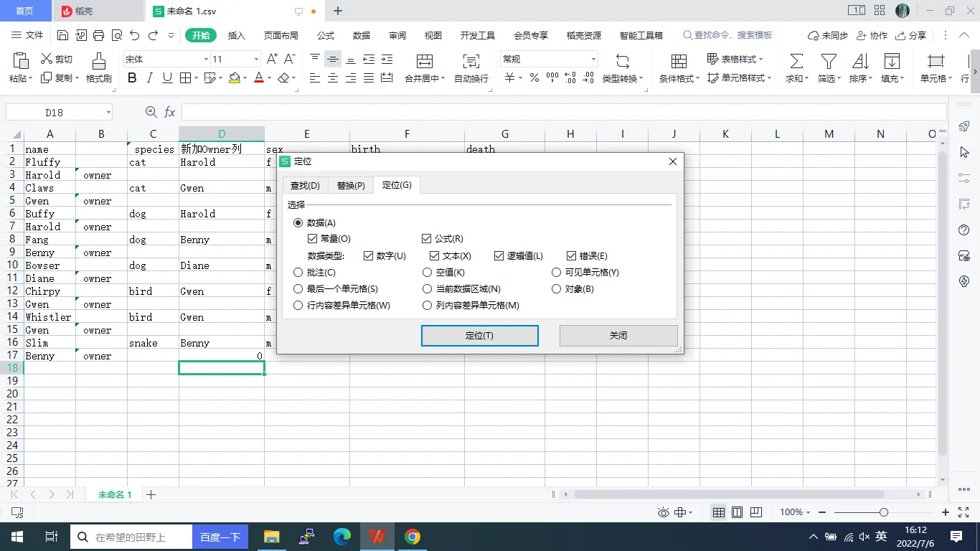Click the formula bar input field
Image resolution: width=980 pixels, height=551 pixels.
click(x=564, y=112)
